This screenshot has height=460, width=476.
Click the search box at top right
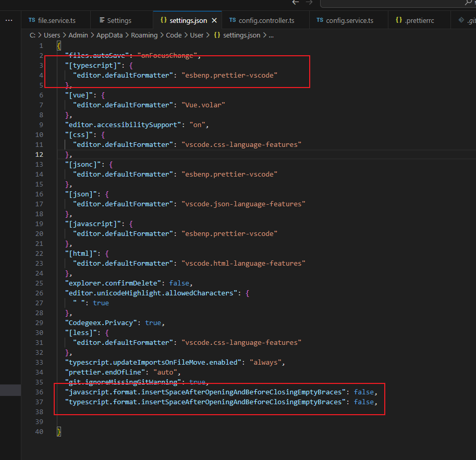401,3
